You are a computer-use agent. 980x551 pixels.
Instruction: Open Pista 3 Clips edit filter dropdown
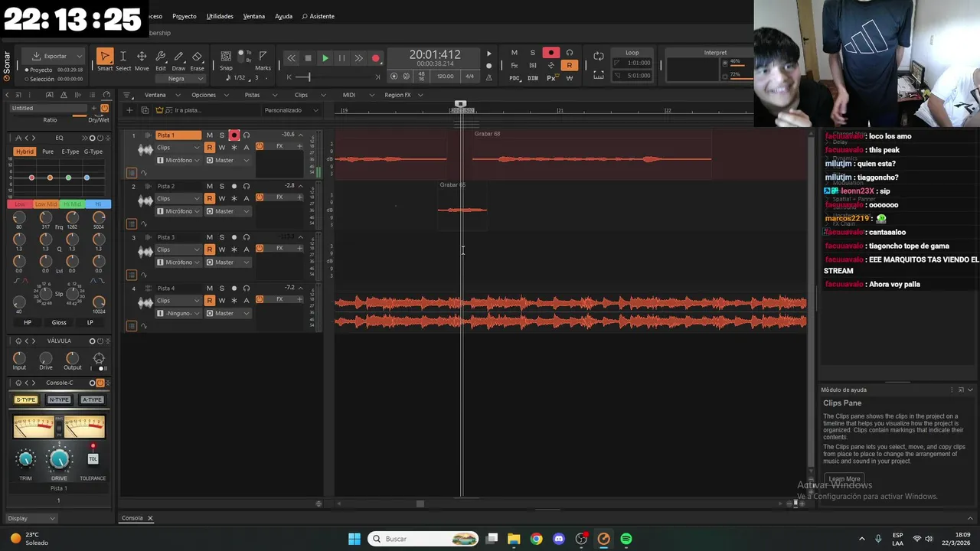pos(178,249)
